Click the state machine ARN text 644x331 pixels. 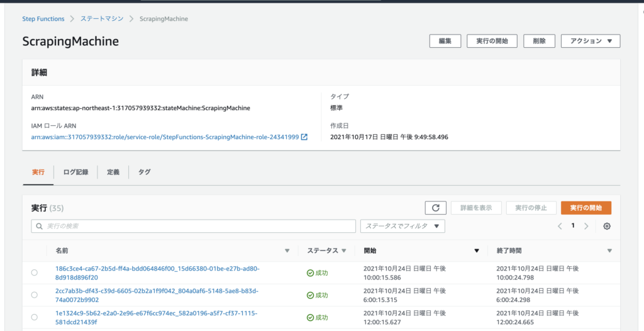140,109
